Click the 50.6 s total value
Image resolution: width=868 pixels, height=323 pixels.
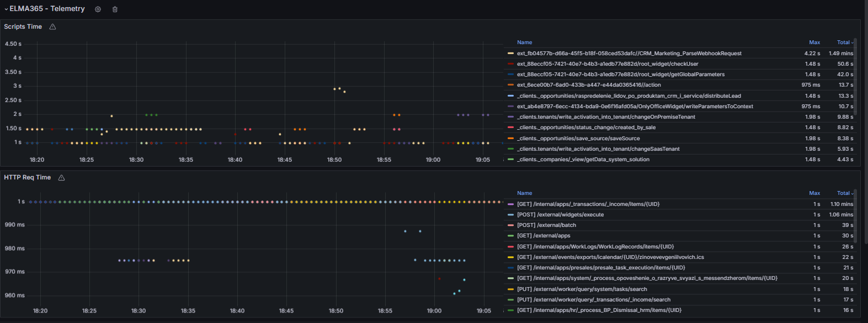[845, 64]
